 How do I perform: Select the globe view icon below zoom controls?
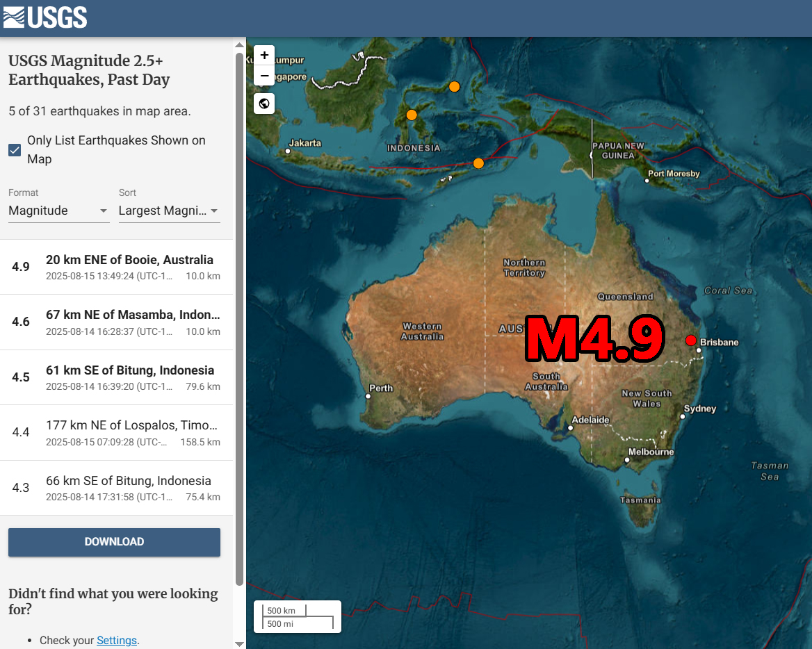[264, 103]
